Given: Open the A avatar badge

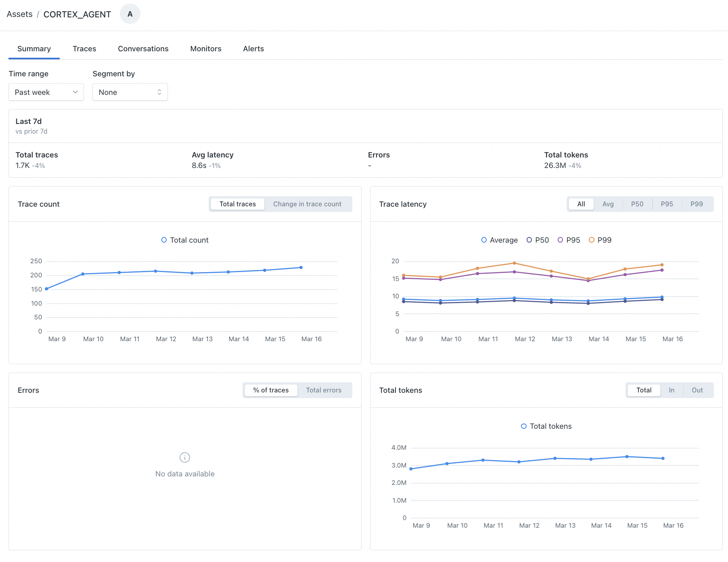Looking at the screenshot, I should [x=130, y=14].
